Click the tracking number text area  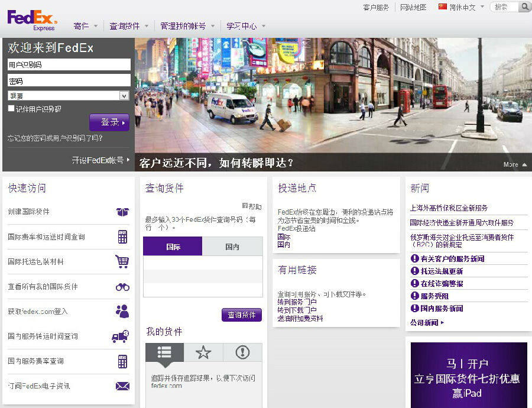point(203,276)
